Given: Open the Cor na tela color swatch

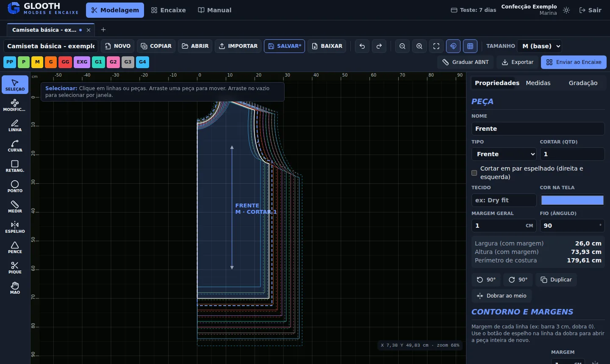Looking at the screenshot, I should click(572, 200).
